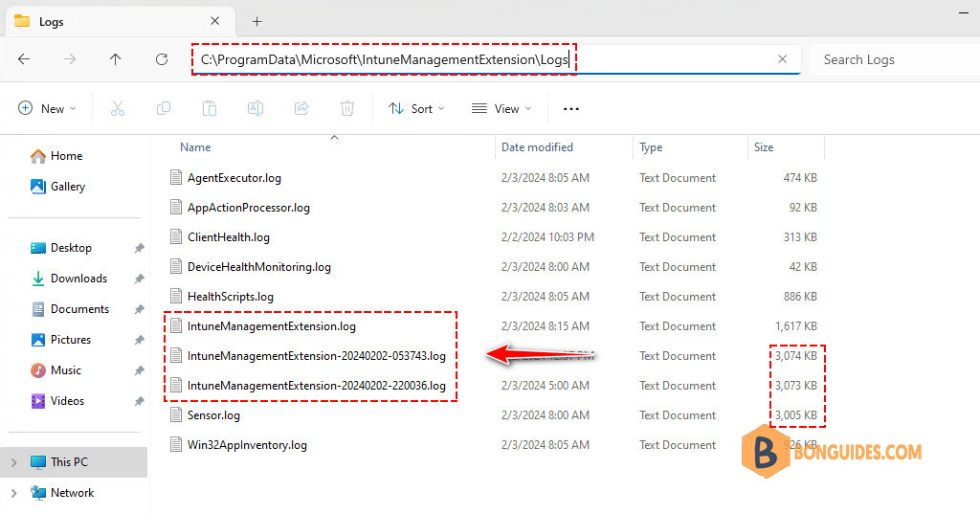
Task: Select DeviceHealthMonitoring.log file
Action: coord(258,267)
